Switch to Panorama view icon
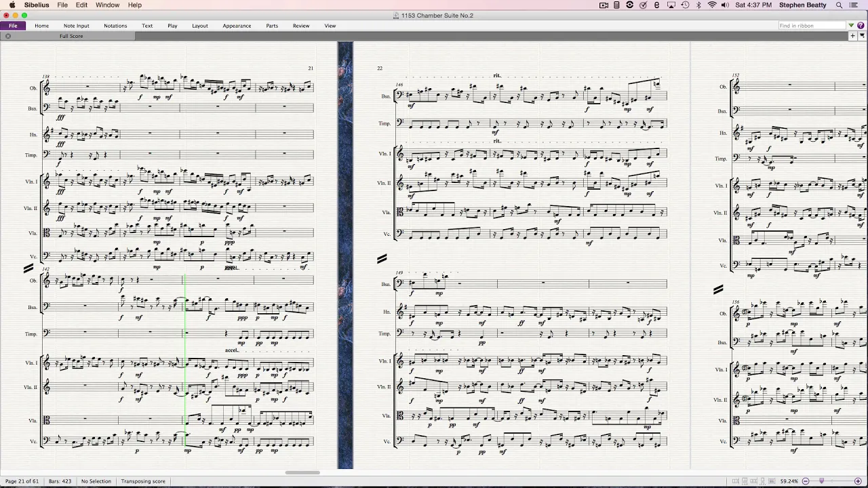 [772, 481]
